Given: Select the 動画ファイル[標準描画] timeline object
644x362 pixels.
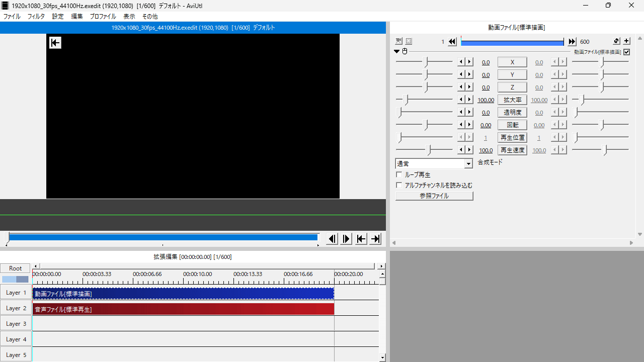Looking at the screenshot, I should pyautogui.click(x=183, y=293).
